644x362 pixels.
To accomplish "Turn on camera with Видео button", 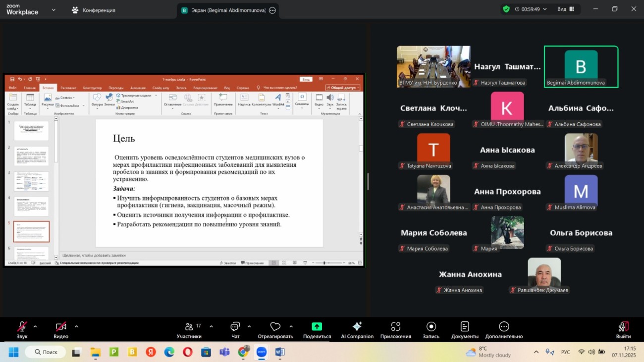I will click(x=60, y=330).
